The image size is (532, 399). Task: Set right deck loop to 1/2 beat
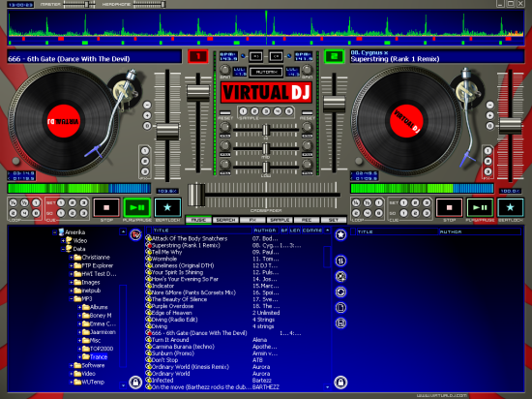(368, 203)
